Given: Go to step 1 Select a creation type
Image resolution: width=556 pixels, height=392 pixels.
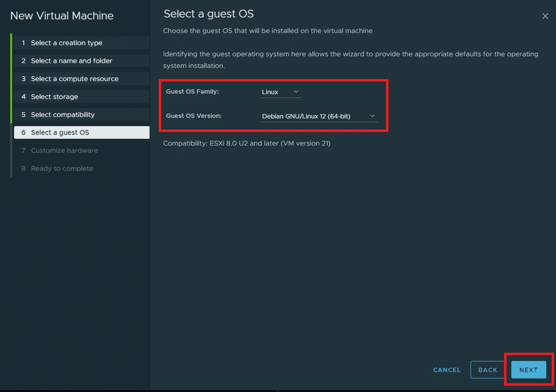Looking at the screenshot, I should (x=82, y=43).
